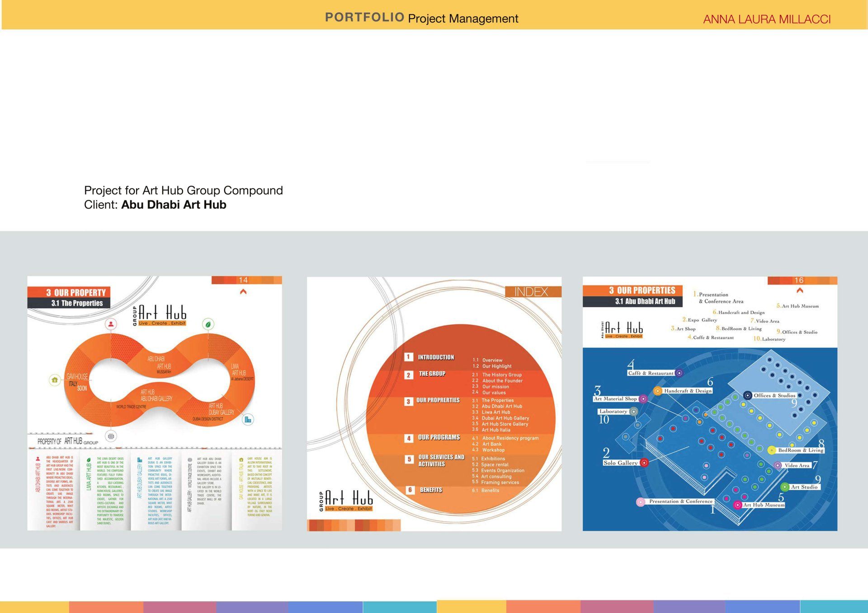Click index entry '6.1 Benefits'
Viewport: 868px width, 613px height.
[486, 491]
